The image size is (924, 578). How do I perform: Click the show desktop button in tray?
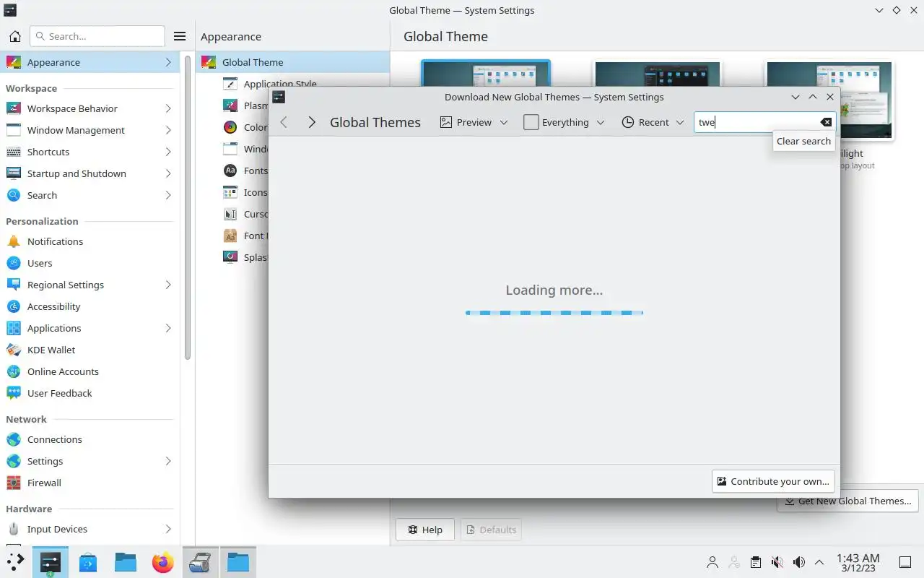(x=905, y=562)
